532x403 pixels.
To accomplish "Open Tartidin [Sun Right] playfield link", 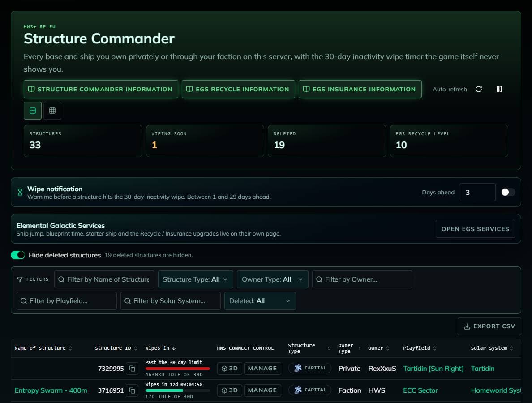I will point(433,369).
